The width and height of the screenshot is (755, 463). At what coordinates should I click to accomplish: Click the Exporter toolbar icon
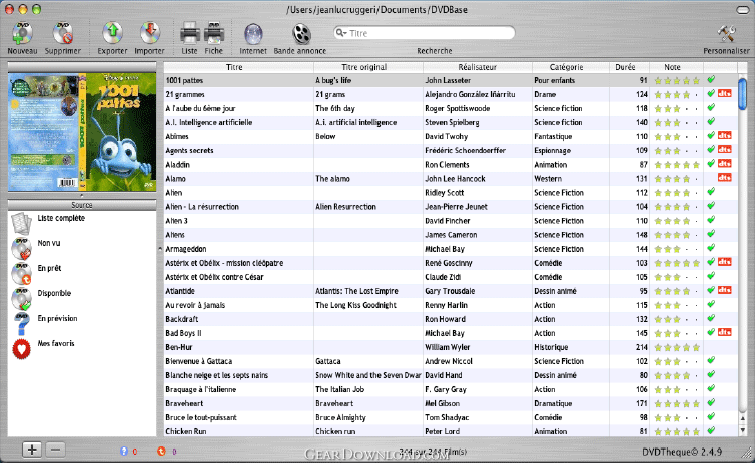tap(112, 34)
